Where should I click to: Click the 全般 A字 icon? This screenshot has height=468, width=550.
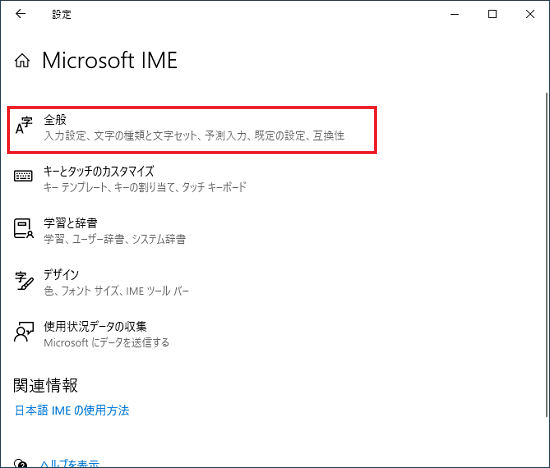click(x=24, y=126)
